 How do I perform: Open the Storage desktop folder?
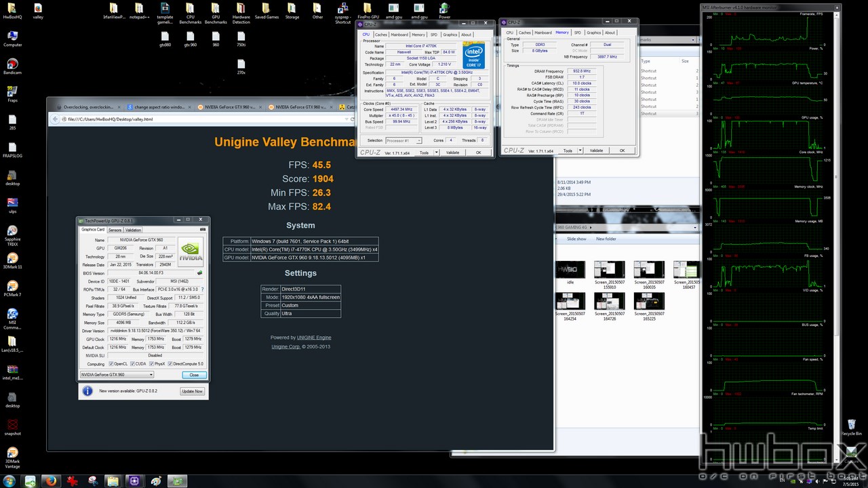292,11
